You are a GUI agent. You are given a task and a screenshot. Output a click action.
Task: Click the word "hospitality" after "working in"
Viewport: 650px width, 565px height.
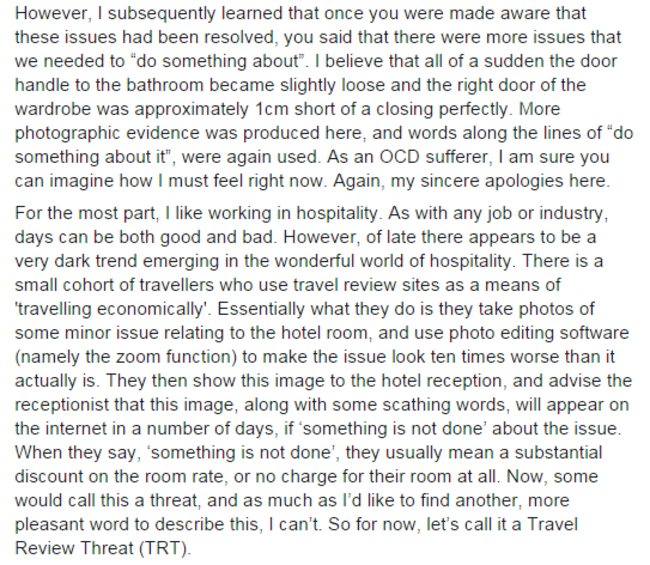point(336,213)
